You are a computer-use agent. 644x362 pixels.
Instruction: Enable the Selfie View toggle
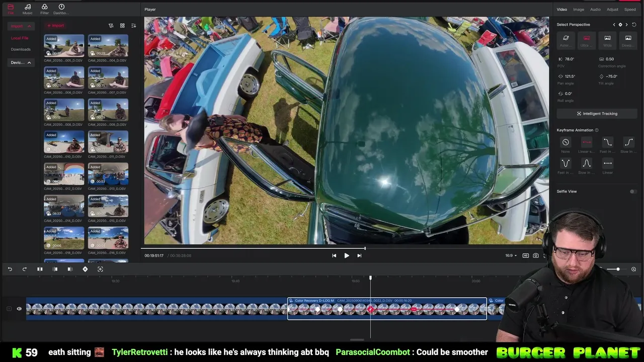(x=633, y=192)
